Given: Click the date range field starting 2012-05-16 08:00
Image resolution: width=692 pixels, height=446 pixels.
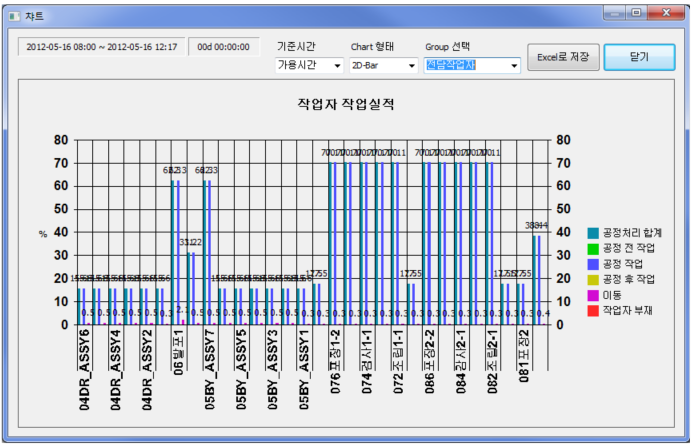Looking at the screenshot, I should [100, 47].
